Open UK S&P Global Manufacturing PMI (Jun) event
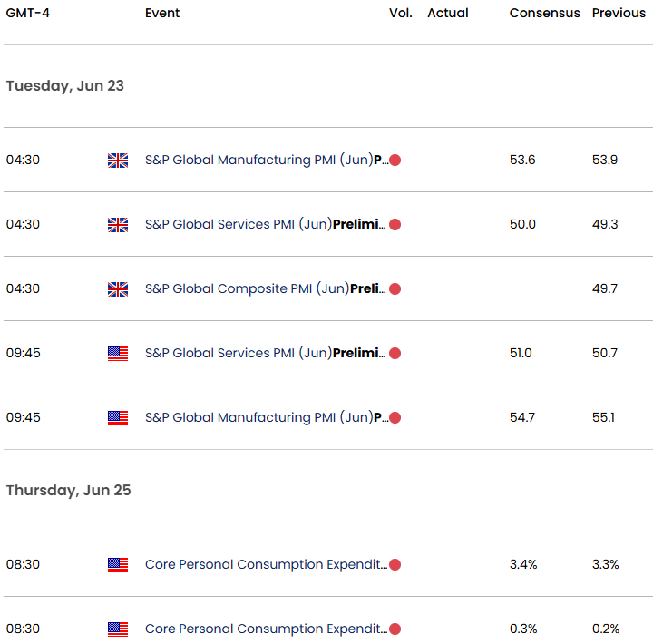This screenshot has width=653, height=644. tap(267, 160)
